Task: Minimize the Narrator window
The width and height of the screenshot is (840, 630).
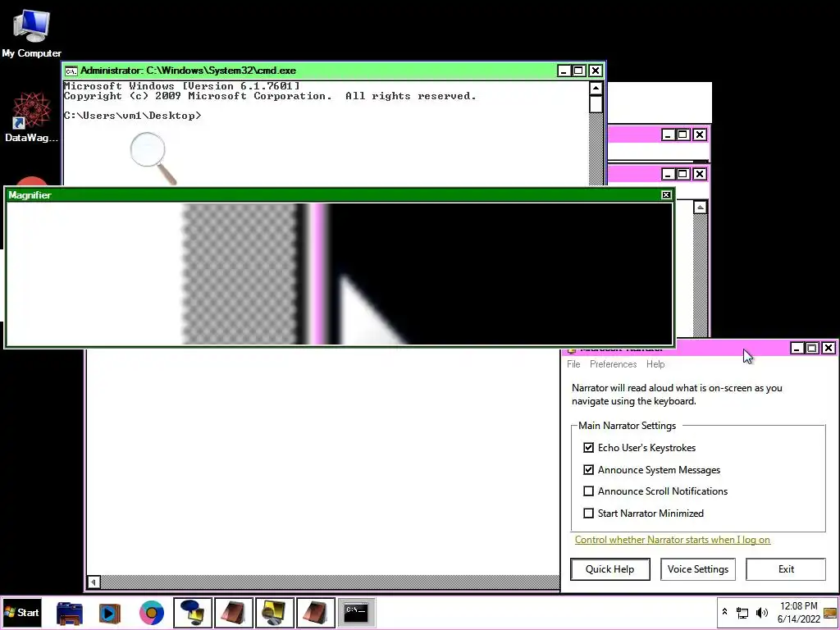Action: pyautogui.click(x=797, y=348)
